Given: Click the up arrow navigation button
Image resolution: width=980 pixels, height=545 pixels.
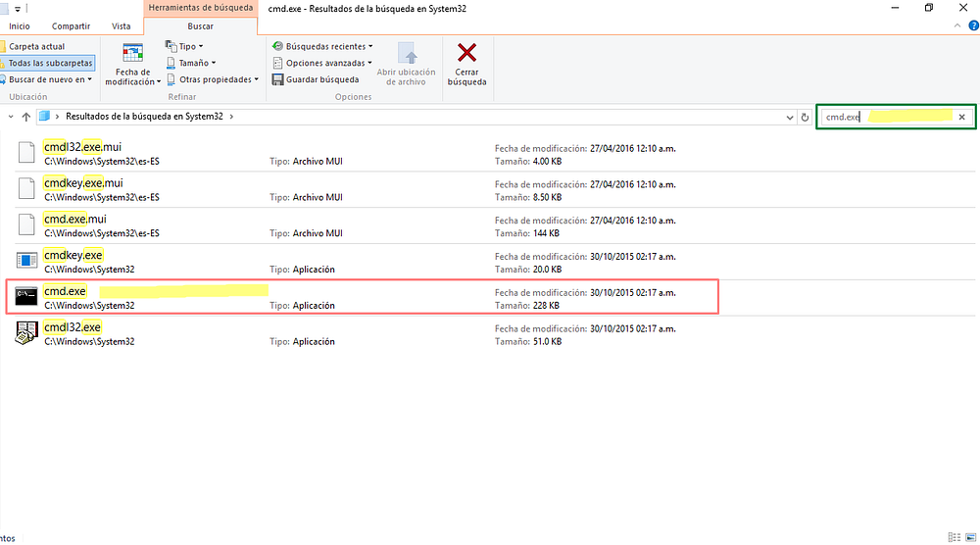Looking at the screenshot, I should [x=25, y=117].
